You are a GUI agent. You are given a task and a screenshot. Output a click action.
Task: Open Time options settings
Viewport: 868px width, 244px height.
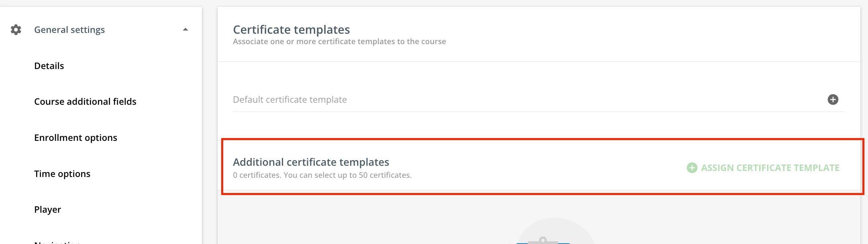coord(62,174)
